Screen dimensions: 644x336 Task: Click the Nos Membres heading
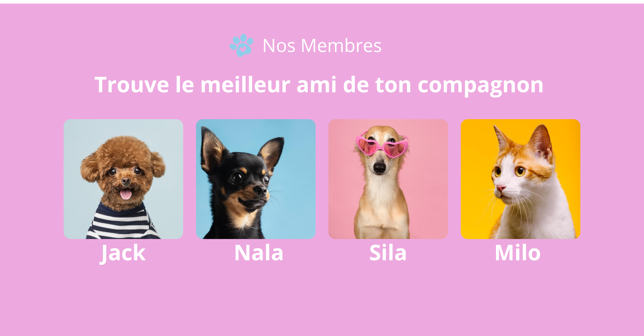(322, 45)
